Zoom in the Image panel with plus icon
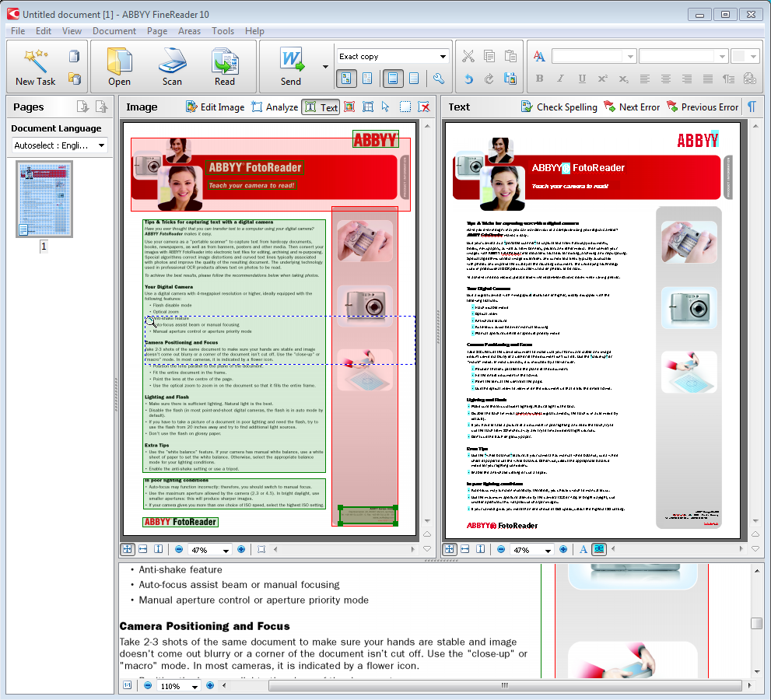The height and width of the screenshot is (700, 771). tap(241, 549)
